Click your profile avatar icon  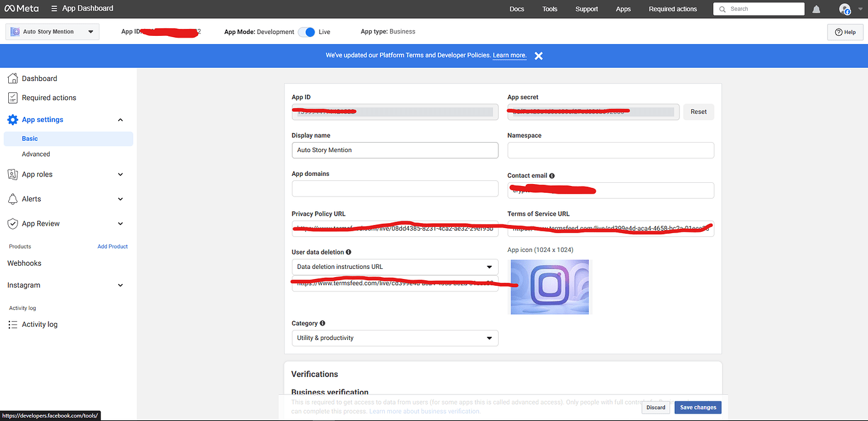tap(845, 9)
